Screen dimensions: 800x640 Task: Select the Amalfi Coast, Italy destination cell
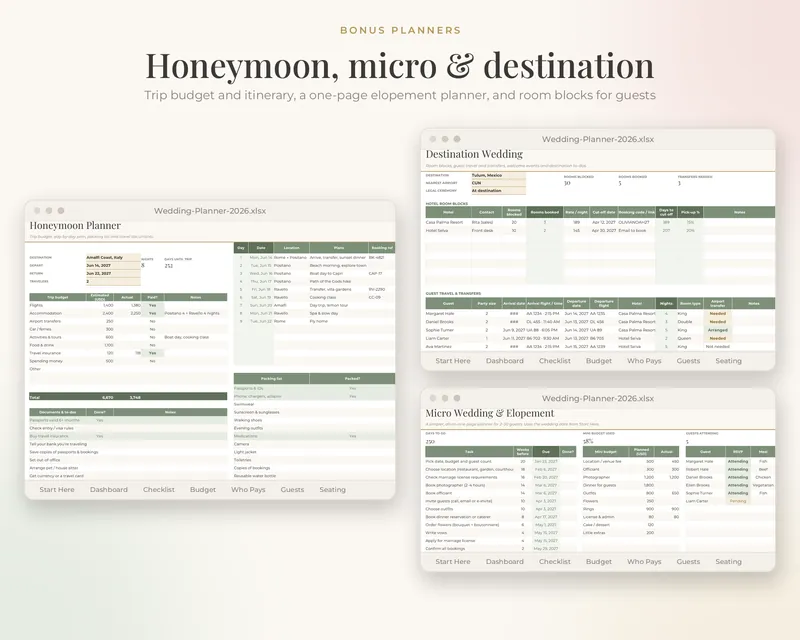(113, 258)
